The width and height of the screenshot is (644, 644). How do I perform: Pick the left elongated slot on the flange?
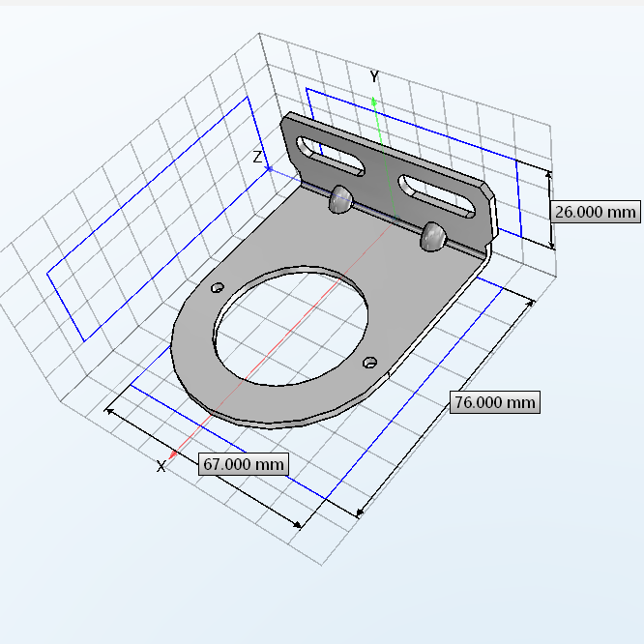tap(330, 157)
